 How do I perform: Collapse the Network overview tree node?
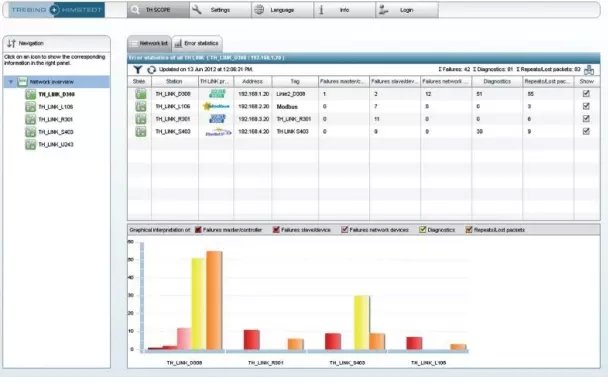pyautogui.click(x=11, y=82)
